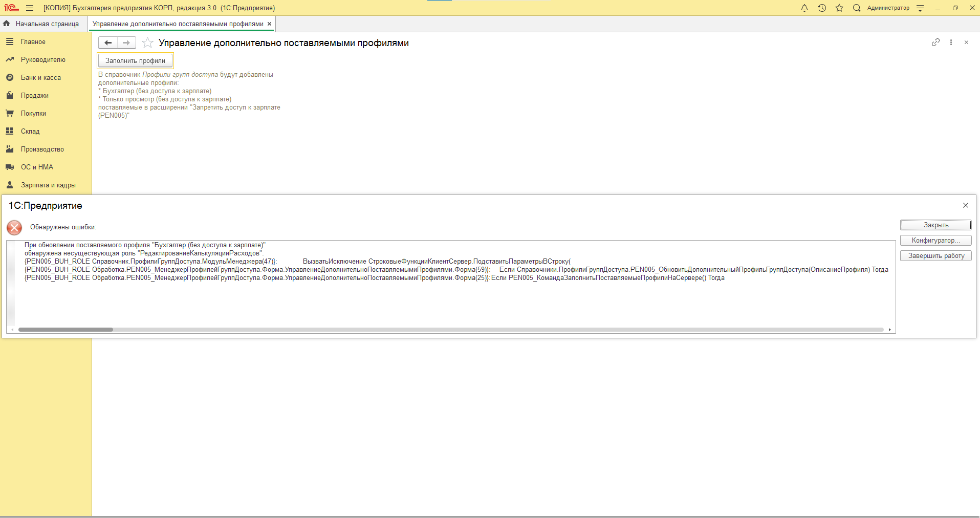Screen dimensions: 980x518
Task: Click Руководителю chart icon
Action: tap(10, 59)
